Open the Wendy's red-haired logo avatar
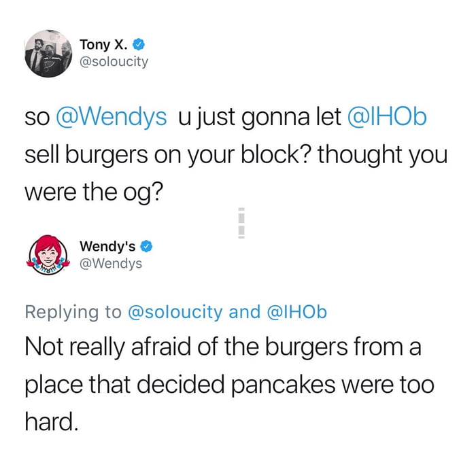 tap(48, 255)
